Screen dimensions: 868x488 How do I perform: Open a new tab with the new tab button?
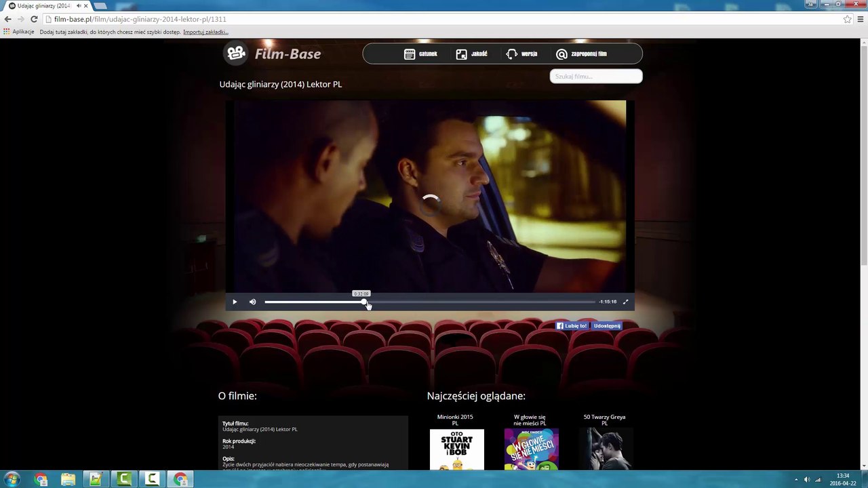pos(100,5)
